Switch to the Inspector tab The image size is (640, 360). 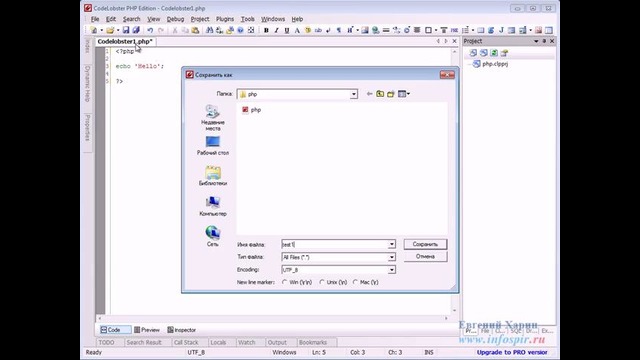tap(182, 330)
